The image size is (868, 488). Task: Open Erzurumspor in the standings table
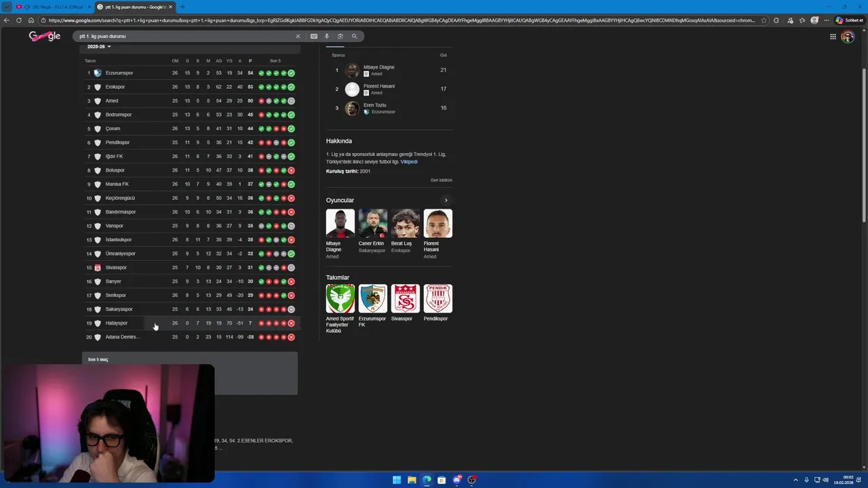tap(190, 73)
